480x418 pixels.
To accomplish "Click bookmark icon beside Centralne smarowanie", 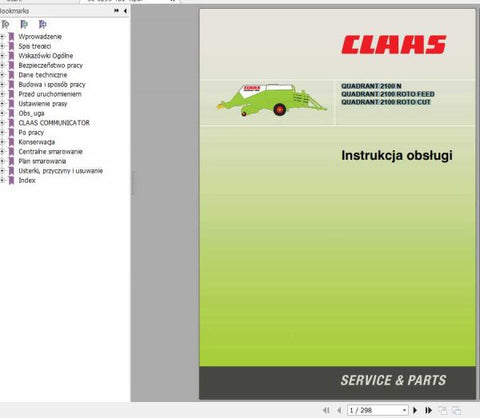I will tap(11, 152).
